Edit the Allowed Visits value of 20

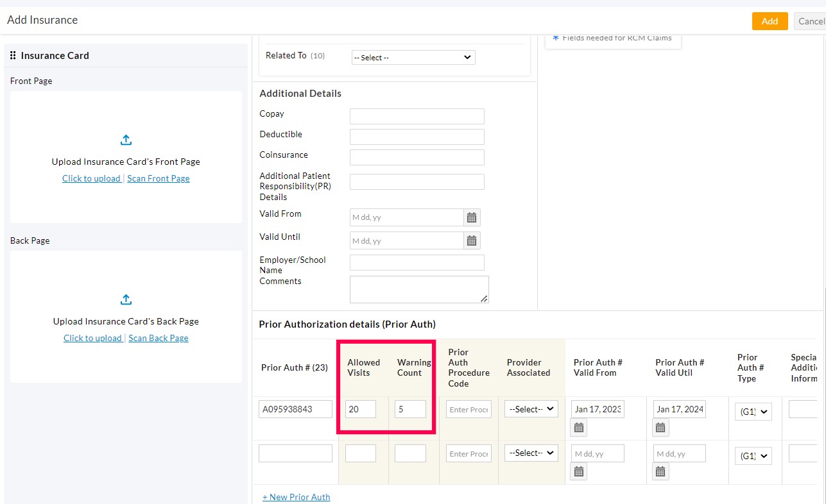360,408
